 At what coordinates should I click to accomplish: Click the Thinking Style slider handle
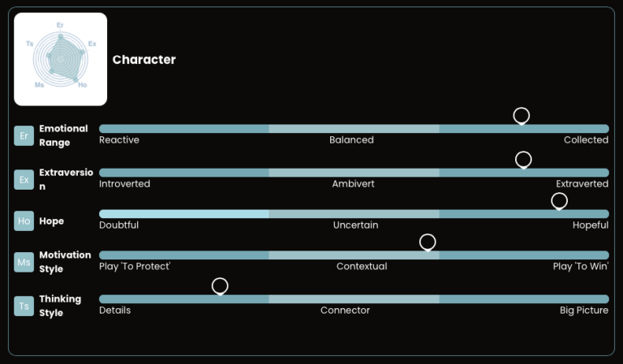click(x=220, y=286)
